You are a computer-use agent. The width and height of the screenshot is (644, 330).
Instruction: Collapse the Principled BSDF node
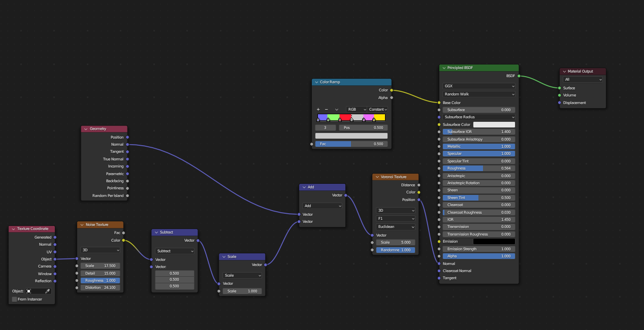[444, 68]
